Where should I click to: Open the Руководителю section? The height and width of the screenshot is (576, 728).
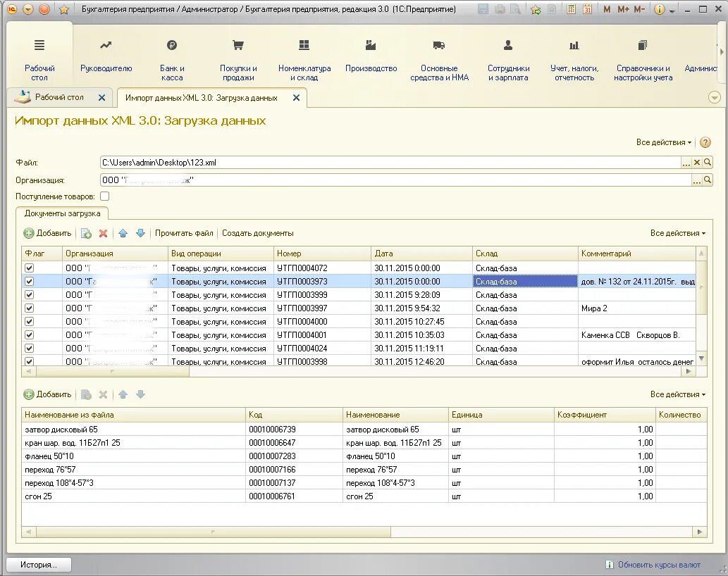106,56
